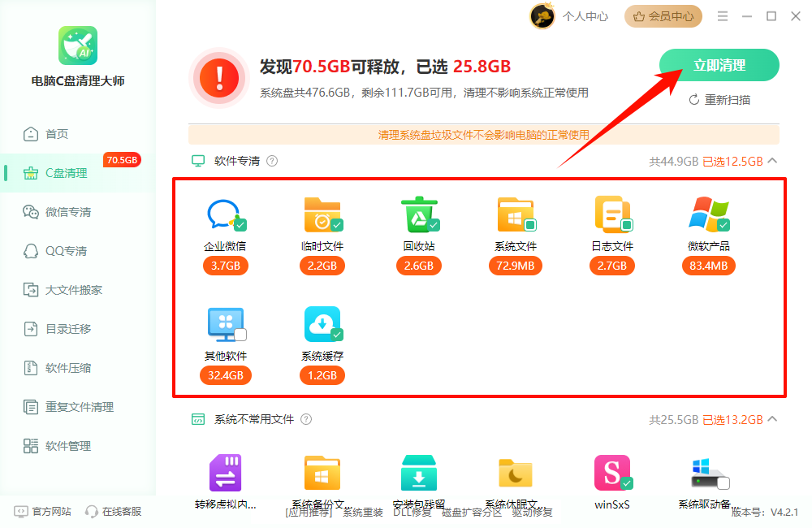Uncheck the 企业微信 checkbox
The height and width of the screenshot is (528, 812).
point(240,225)
